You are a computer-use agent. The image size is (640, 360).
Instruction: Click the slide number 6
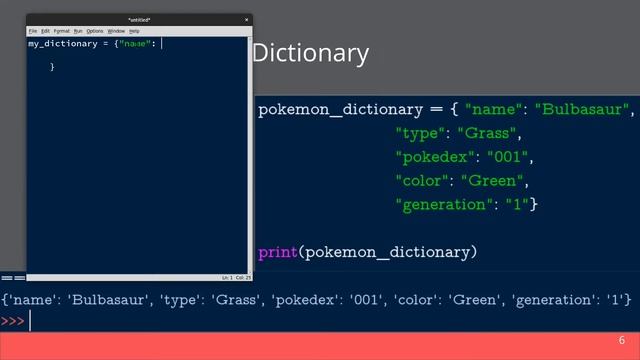(x=621, y=340)
